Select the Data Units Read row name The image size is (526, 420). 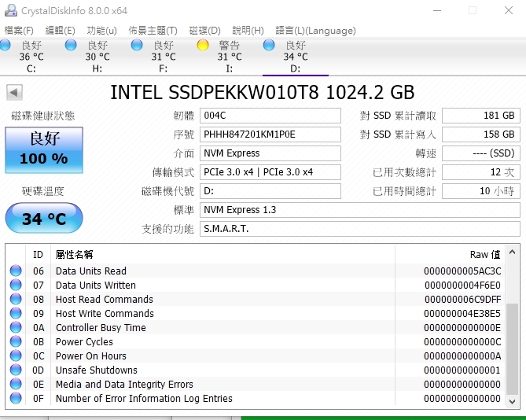[x=91, y=271]
